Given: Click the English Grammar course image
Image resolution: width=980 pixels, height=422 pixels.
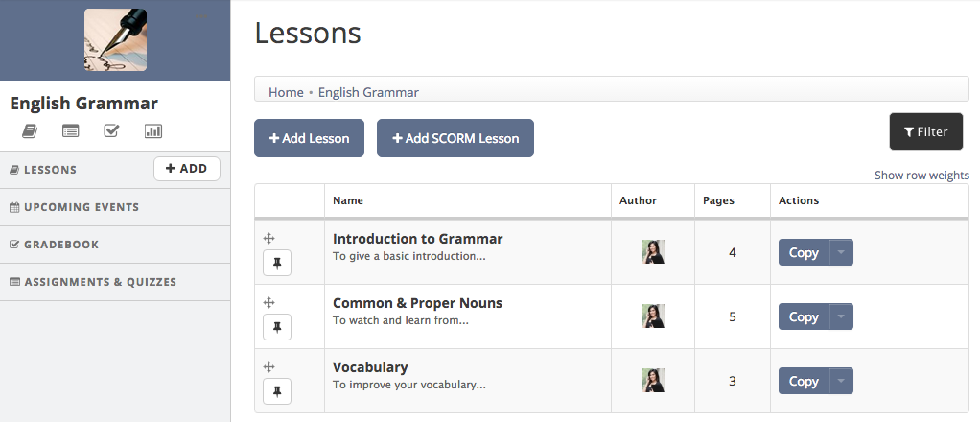Looking at the screenshot, I should point(116,39).
